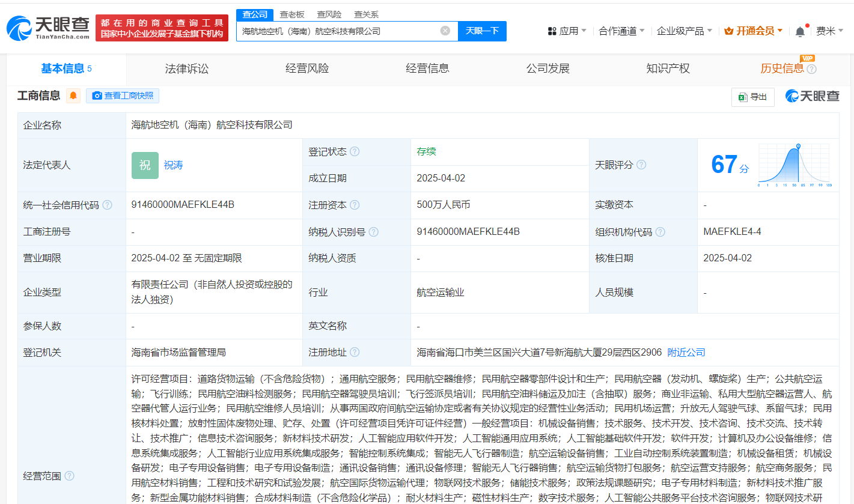Click help icon next to 登记状态
Image resolution: width=854 pixels, height=504 pixels.
(x=355, y=151)
